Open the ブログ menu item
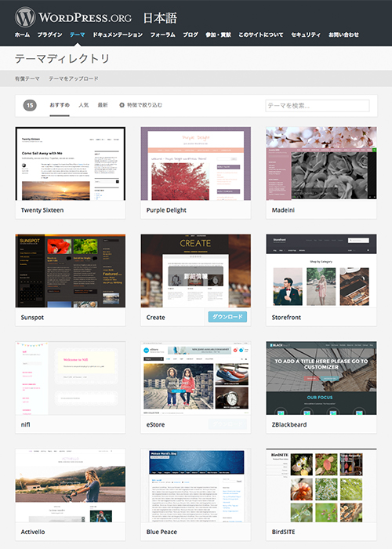 point(191,35)
